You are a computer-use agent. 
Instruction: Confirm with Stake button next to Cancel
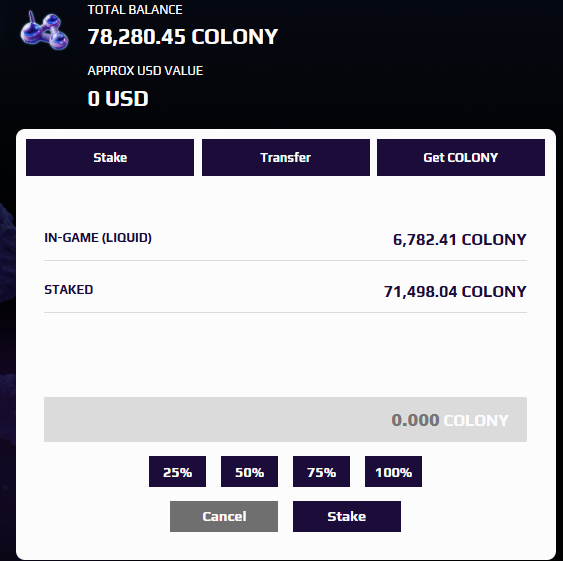(347, 516)
